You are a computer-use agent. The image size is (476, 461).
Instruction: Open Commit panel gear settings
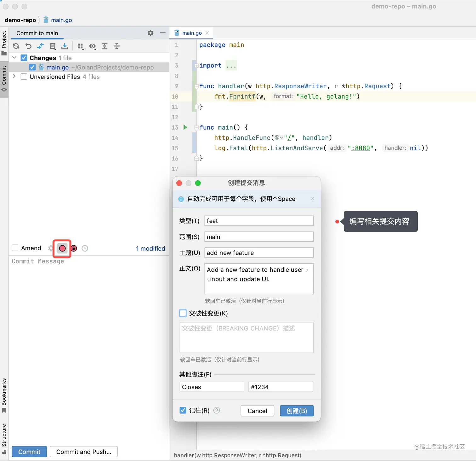(150, 33)
